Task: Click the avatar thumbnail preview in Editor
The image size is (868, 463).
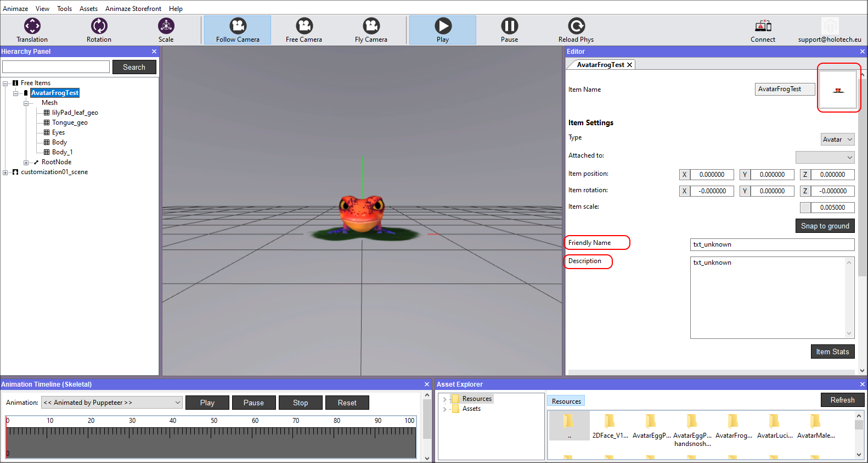Action: point(838,90)
